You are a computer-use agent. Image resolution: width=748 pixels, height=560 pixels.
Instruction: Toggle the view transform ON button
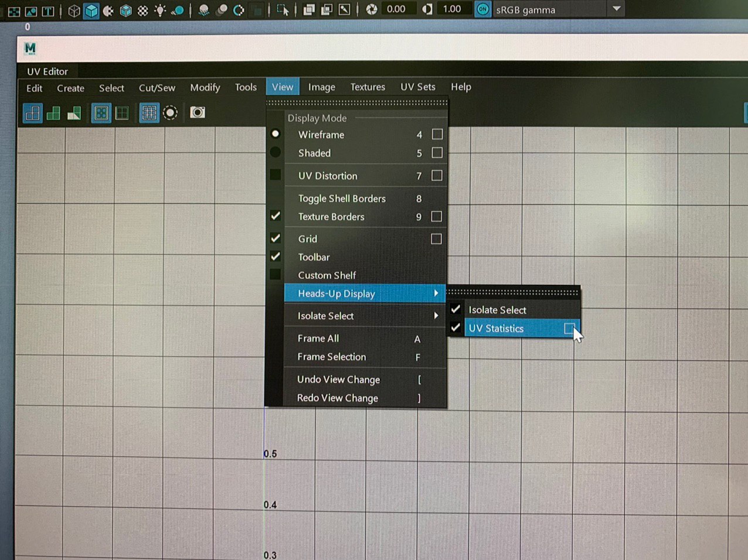482,9
